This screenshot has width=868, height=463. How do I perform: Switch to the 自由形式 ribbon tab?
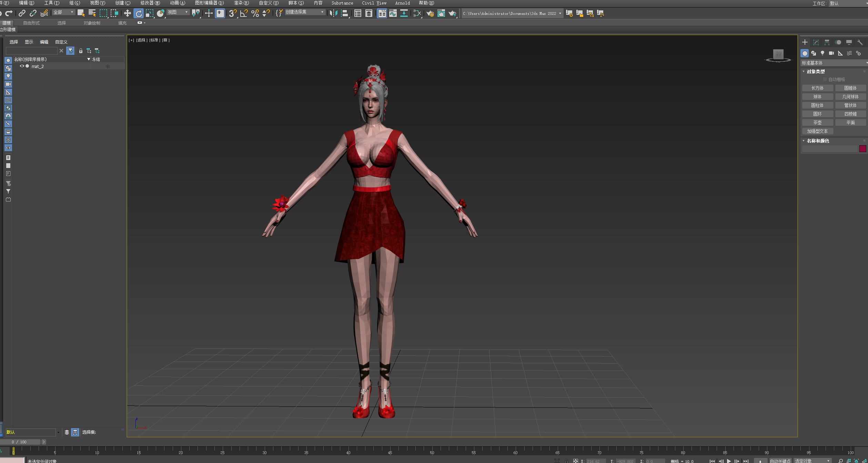(31, 23)
